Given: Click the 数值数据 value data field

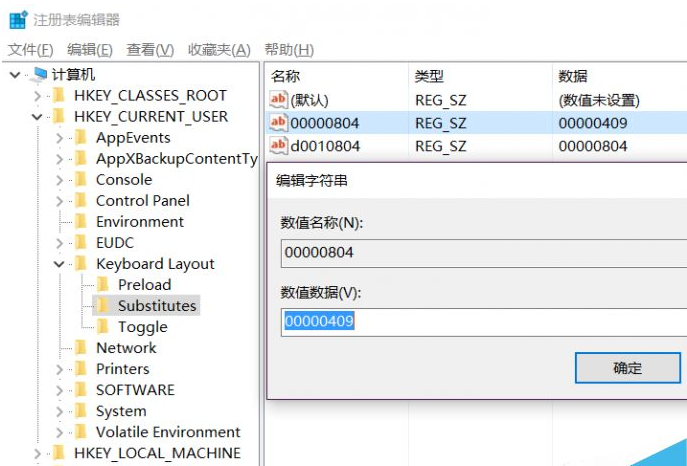Looking at the screenshot, I should tap(480, 322).
